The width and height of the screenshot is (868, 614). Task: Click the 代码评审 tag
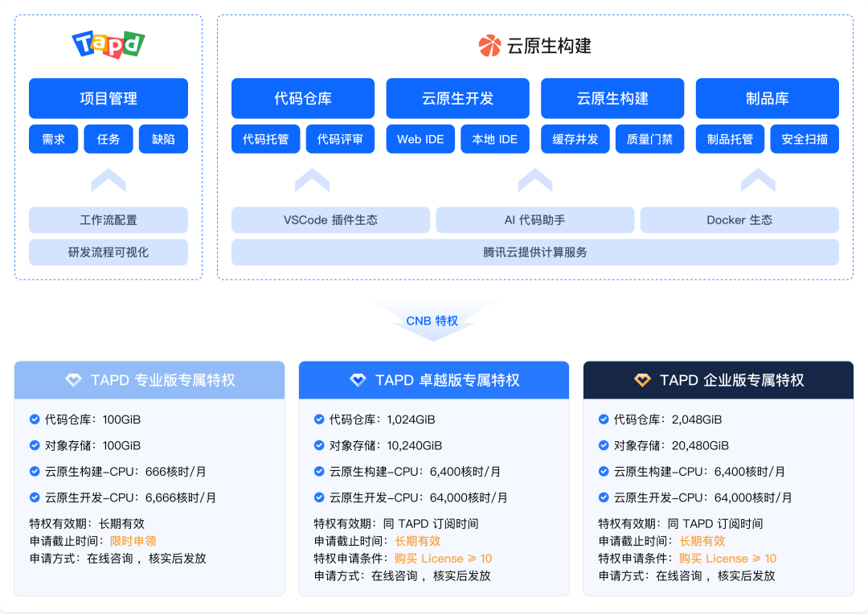click(341, 139)
